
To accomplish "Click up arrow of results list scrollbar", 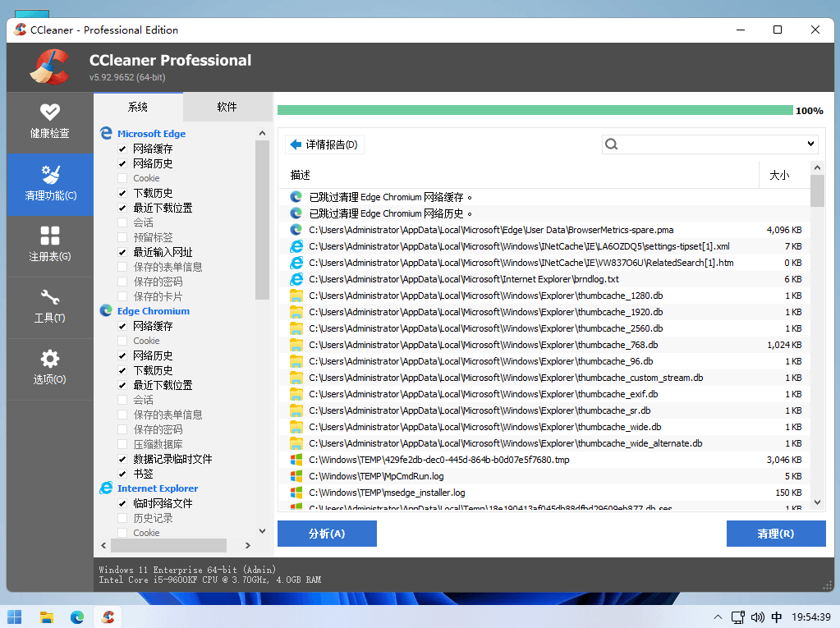I will [817, 167].
